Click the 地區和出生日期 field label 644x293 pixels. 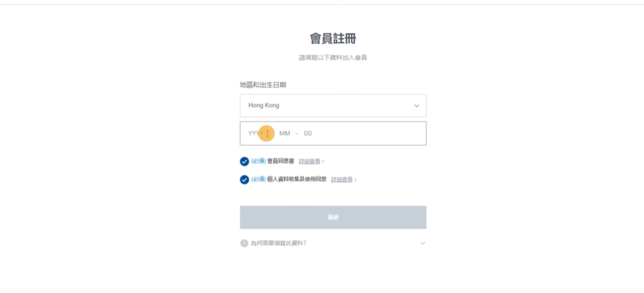click(263, 85)
